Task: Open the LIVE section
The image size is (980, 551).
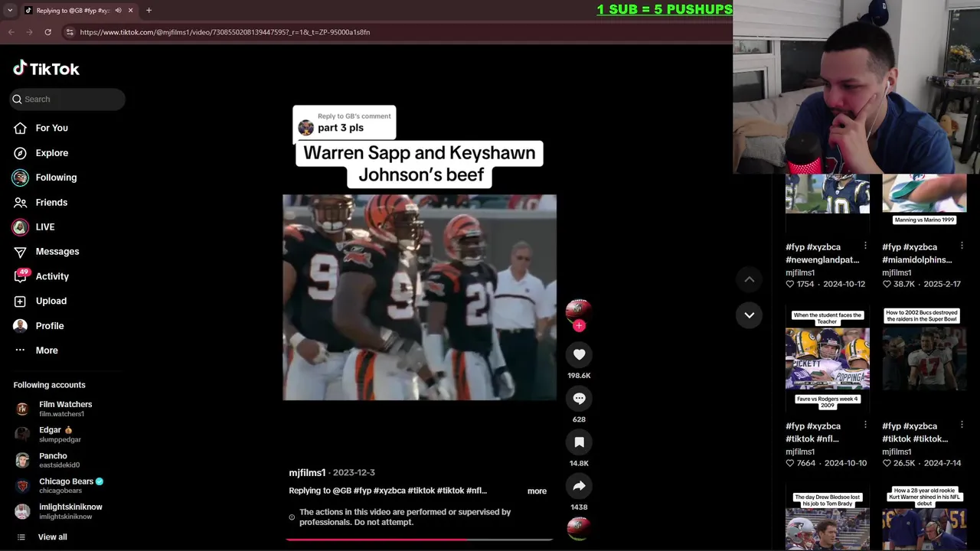Action: (x=44, y=227)
